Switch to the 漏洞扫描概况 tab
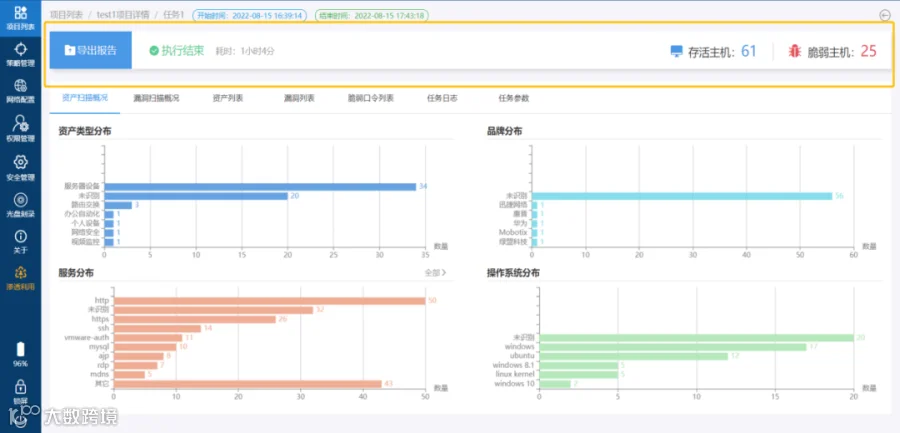The height and width of the screenshot is (433, 900). click(x=156, y=98)
